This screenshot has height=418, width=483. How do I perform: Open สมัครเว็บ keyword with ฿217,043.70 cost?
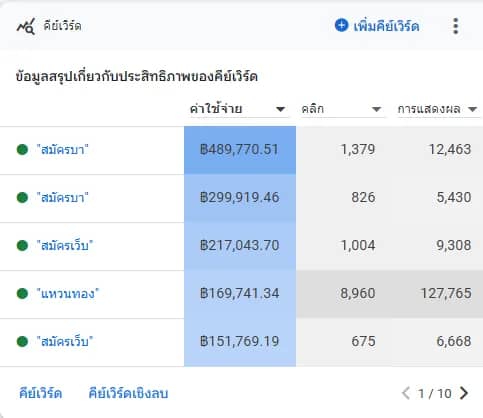pyautogui.click(x=64, y=246)
